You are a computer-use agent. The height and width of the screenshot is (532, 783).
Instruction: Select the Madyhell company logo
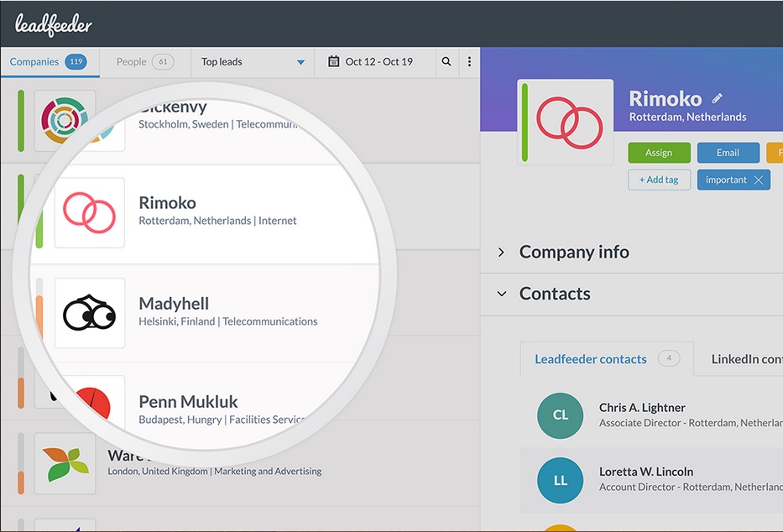click(90, 314)
